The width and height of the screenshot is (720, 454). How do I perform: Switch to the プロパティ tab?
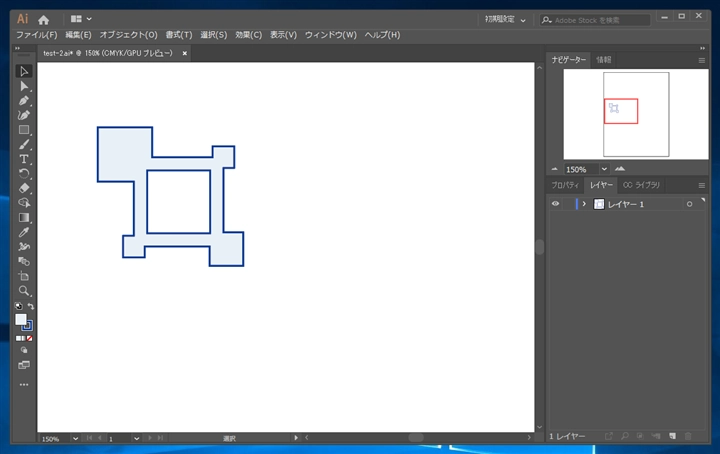point(565,185)
